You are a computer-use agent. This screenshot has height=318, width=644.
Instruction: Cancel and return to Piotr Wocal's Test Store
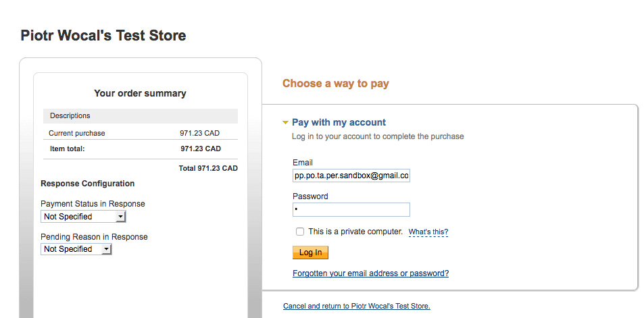356,306
